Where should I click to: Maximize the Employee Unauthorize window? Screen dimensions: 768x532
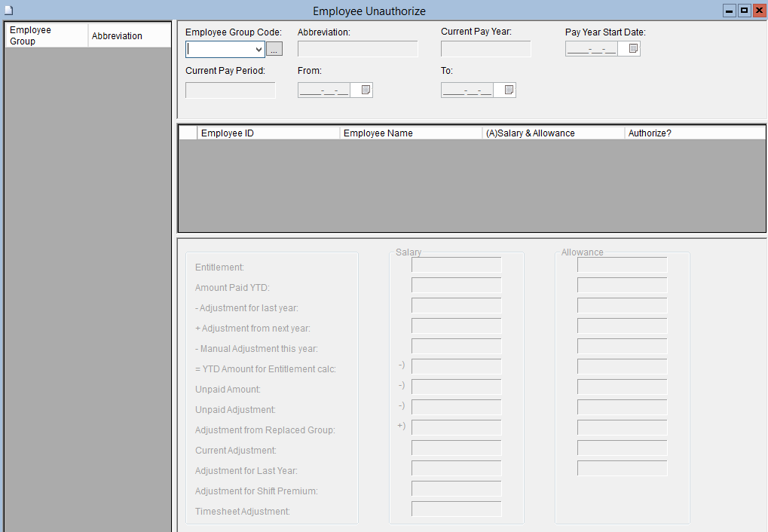pyautogui.click(x=744, y=11)
